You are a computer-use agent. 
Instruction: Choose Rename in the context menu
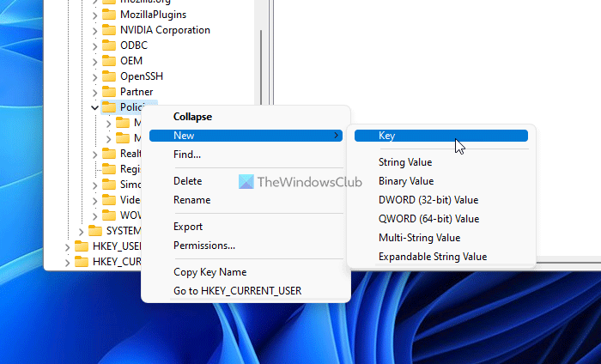pos(246,200)
